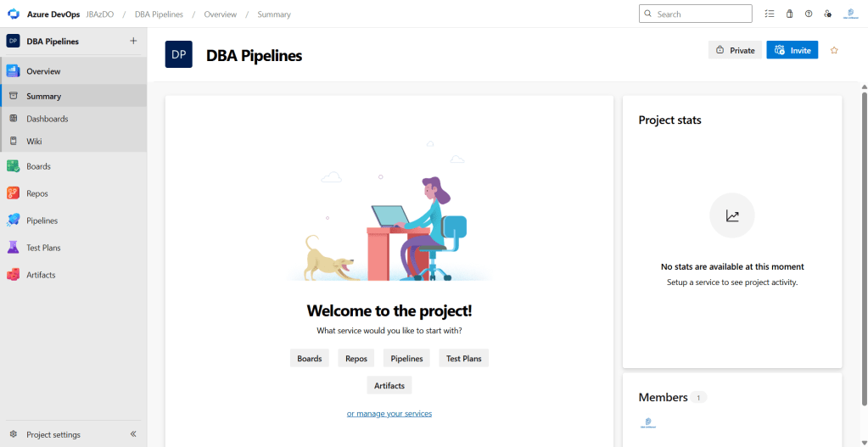Click the Test Plans flask icon
Viewport: 868px width, 447px height.
14,248
